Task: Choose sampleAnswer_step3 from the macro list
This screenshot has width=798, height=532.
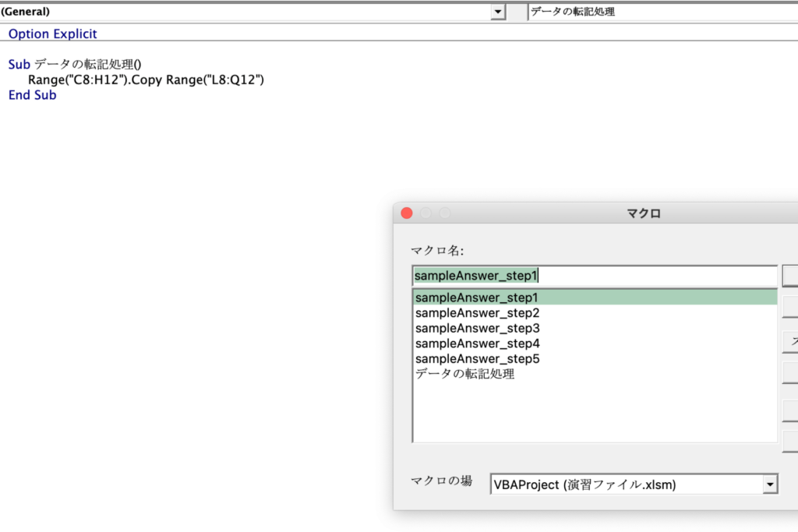Action: tap(476, 329)
